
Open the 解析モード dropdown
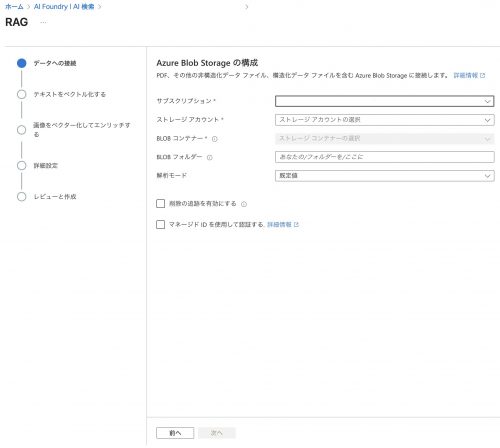[x=384, y=176]
